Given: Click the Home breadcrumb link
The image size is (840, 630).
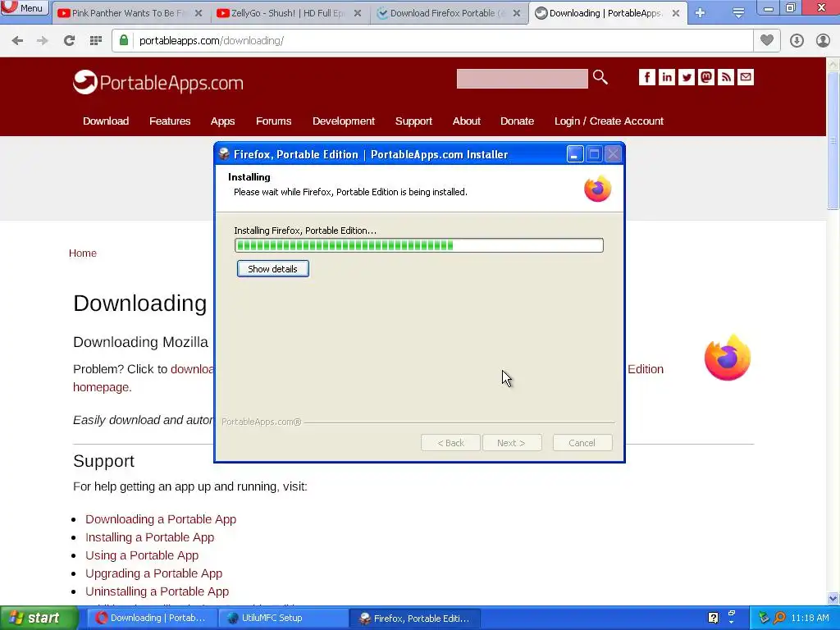Looking at the screenshot, I should (x=83, y=253).
